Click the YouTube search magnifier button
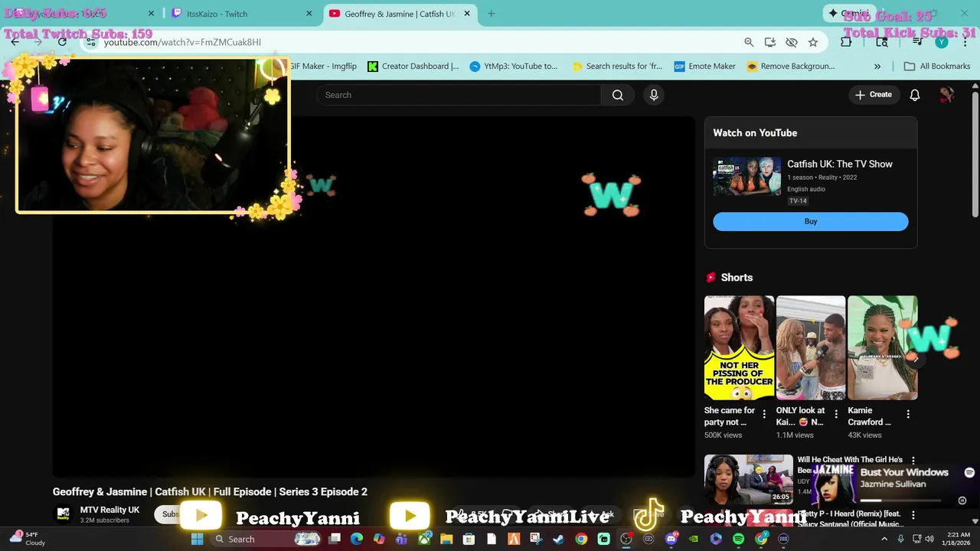 coord(618,95)
